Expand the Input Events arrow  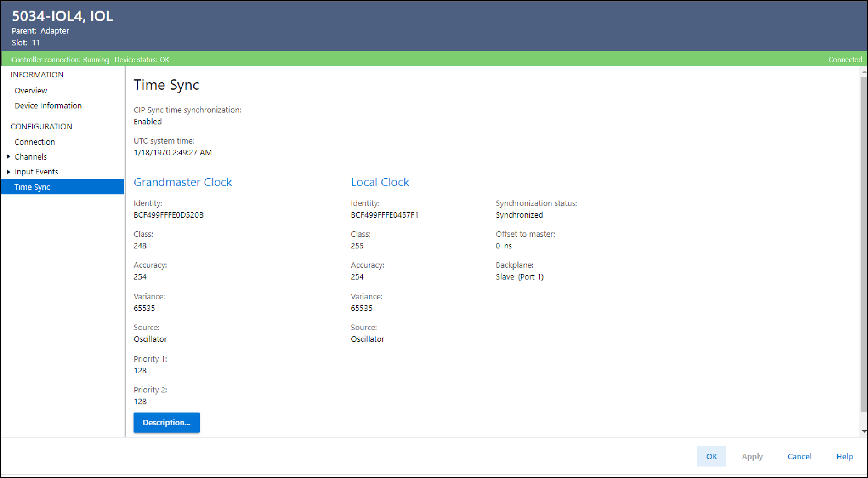8,172
